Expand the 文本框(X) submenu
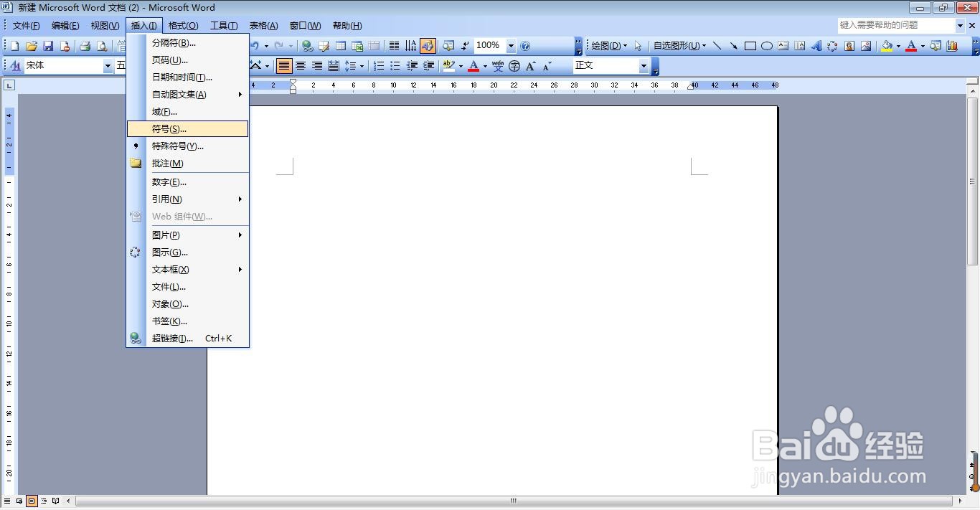 click(188, 270)
